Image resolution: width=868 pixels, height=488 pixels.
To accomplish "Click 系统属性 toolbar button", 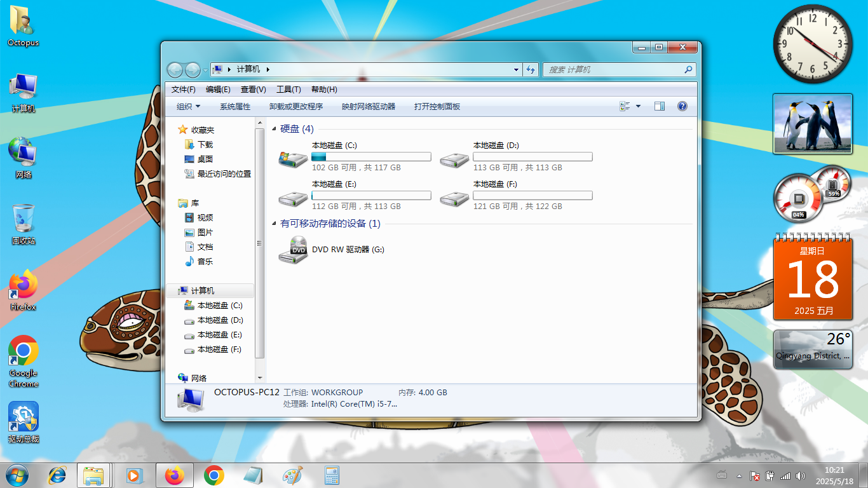I will (235, 107).
